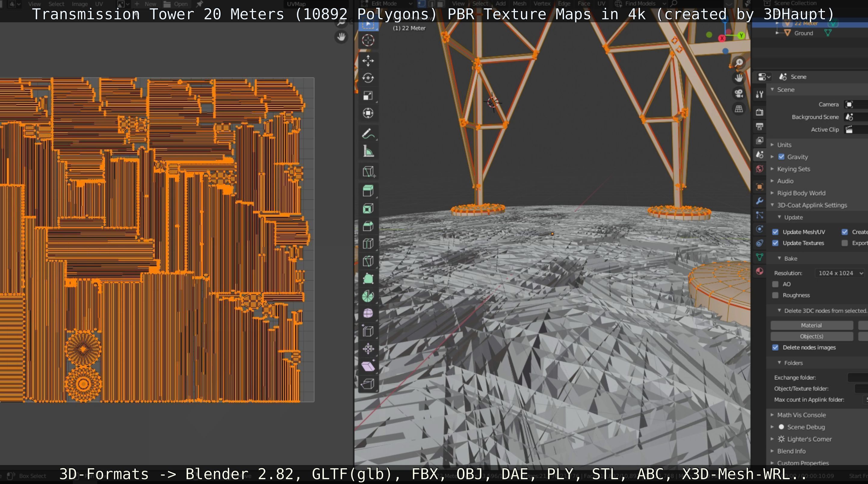Screen dimensions: 868x484
Task: Click the Object(s) button
Action: coord(811,337)
